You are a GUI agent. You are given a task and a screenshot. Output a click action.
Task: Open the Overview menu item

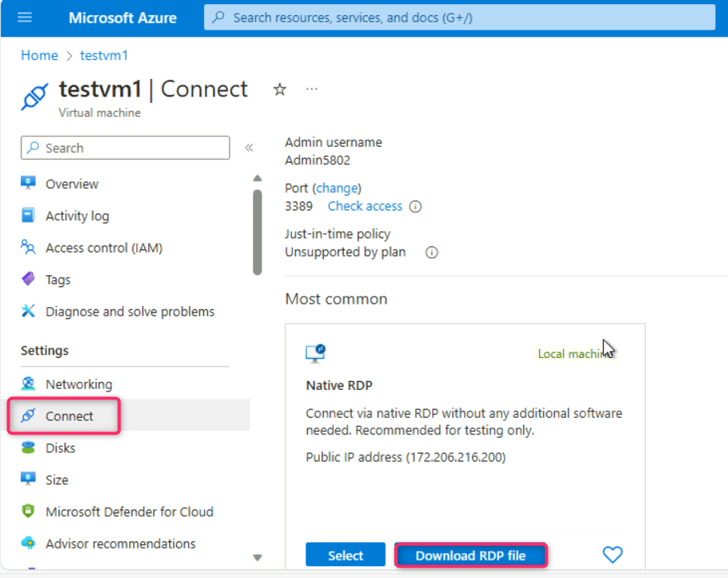[x=72, y=184]
